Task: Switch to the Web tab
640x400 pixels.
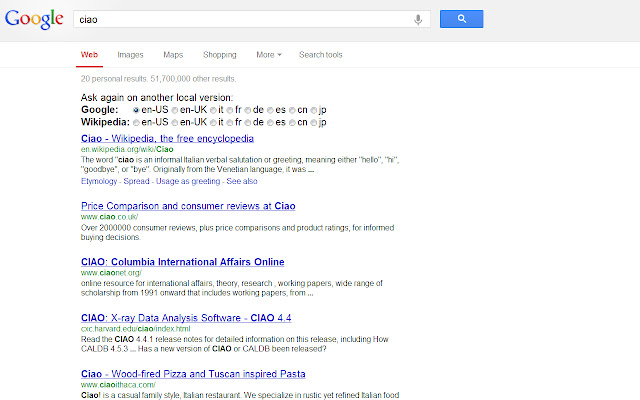Action: coord(89,55)
